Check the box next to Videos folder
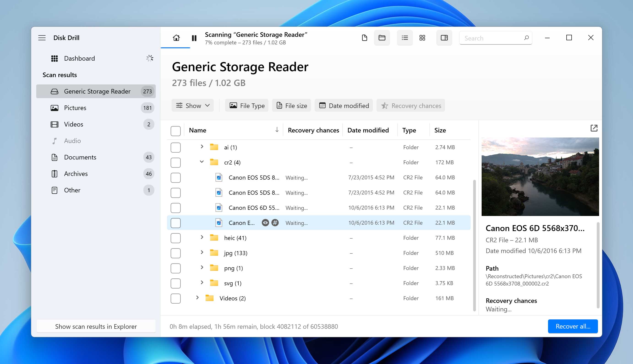Viewport: 633px width, 364px height. pos(175,299)
